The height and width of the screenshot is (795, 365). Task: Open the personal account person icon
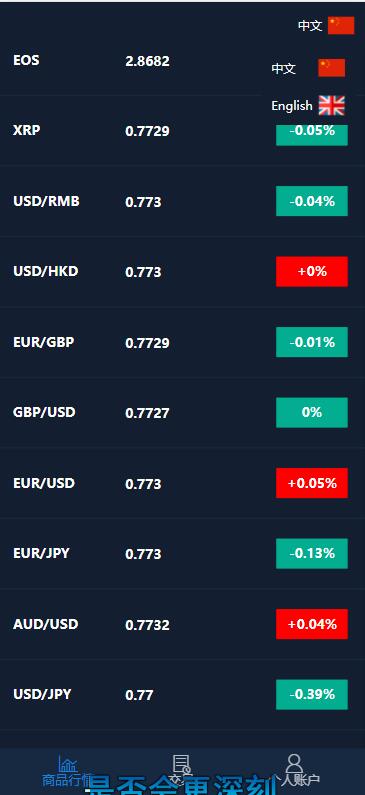294,763
